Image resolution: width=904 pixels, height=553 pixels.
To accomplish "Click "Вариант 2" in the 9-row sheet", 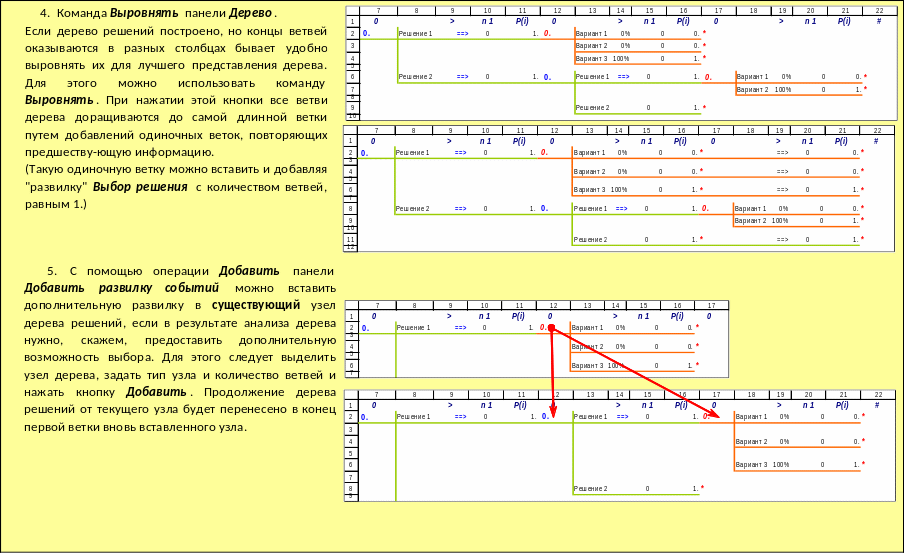I will click(751, 442).
